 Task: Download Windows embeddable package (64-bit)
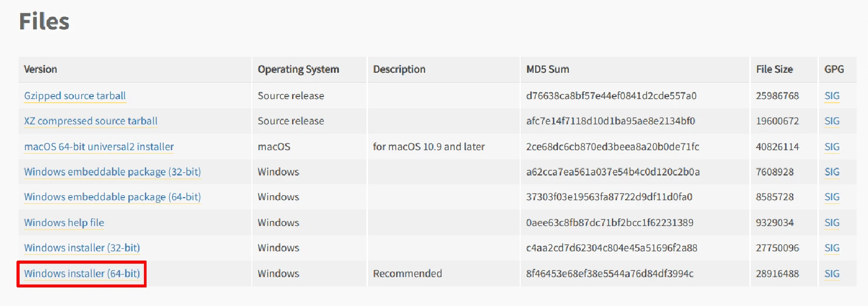(112, 197)
